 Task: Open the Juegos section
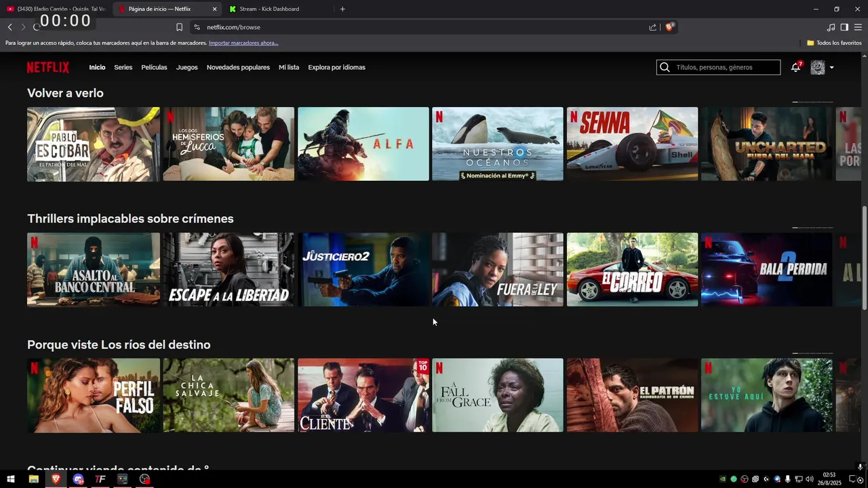[187, 67]
